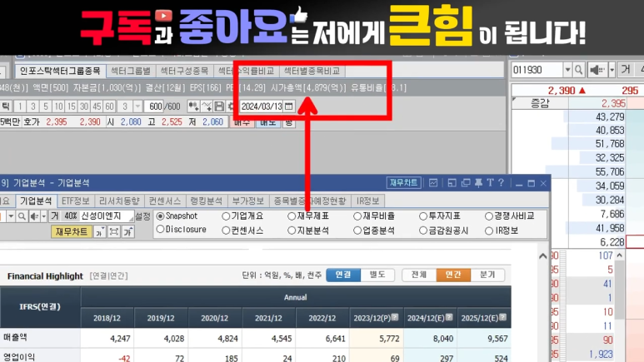The height and width of the screenshot is (362, 644).
Task: Select the 지분분석 radio option
Action: pyautogui.click(x=292, y=231)
